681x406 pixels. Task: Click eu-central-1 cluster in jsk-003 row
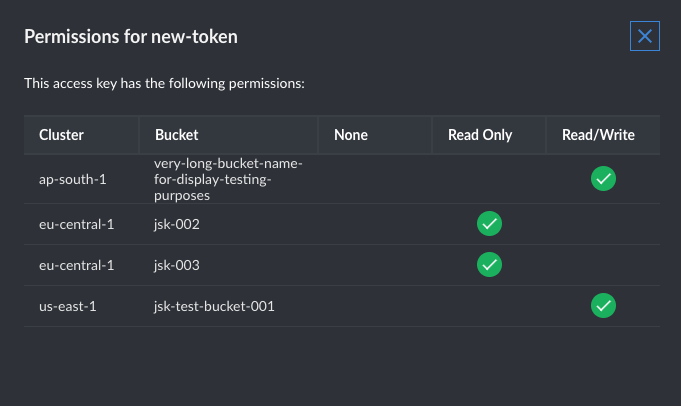coord(76,265)
